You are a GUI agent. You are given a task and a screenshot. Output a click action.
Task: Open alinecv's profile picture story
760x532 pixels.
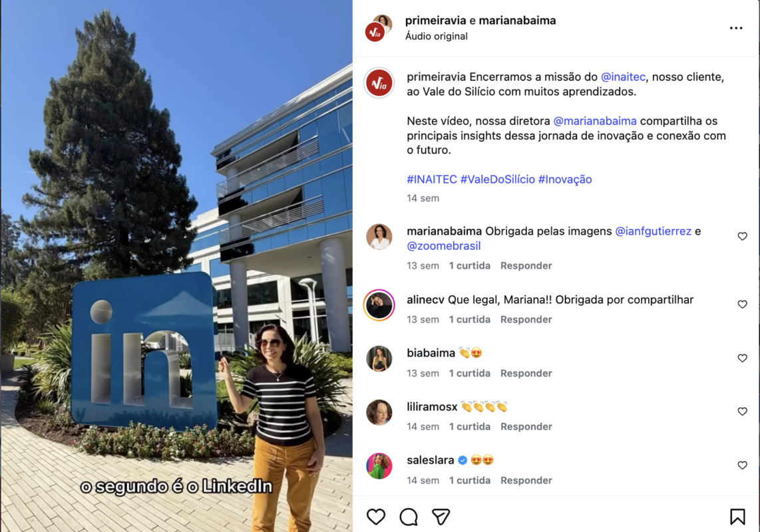[379, 305]
